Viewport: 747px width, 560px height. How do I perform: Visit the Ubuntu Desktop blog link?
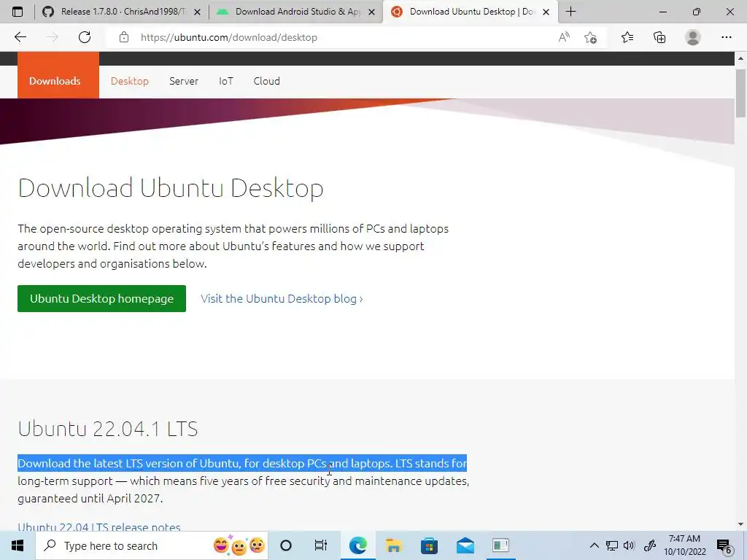coord(282,298)
